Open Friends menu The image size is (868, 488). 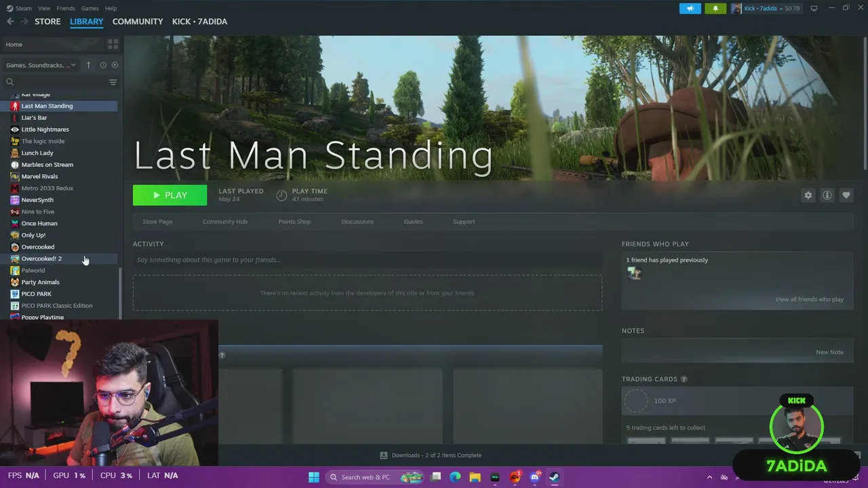[x=66, y=8]
